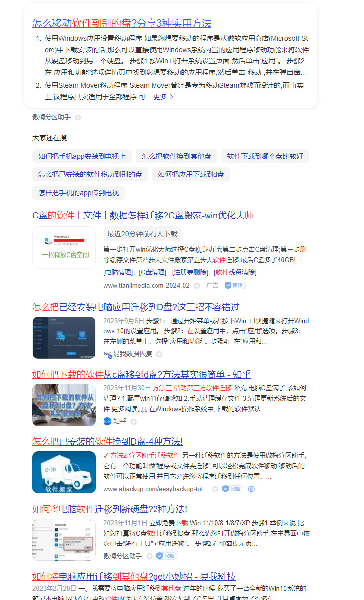The width and height of the screenshot is (364, 600).
Task: Open sub-link [软件残留清除]
Action: point(235,272)
